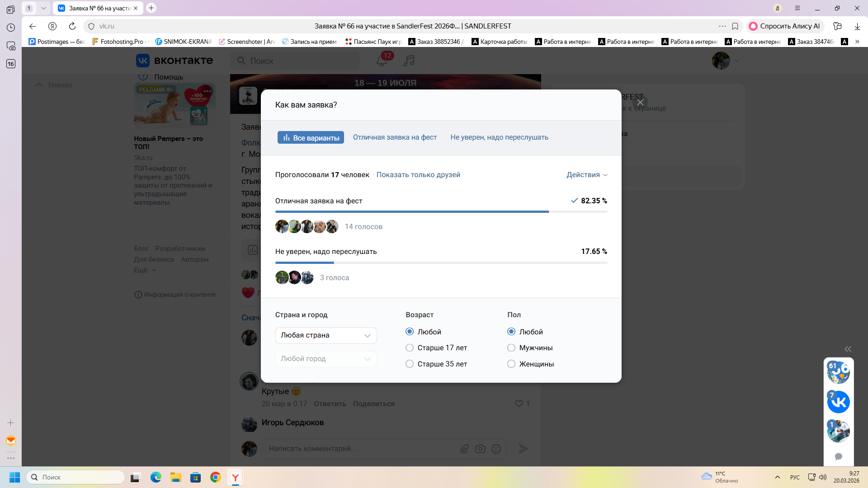Select 'Старше 35 лет' age option
The height and width of the screenshot is (488, 868).
[x=410, y=364]
